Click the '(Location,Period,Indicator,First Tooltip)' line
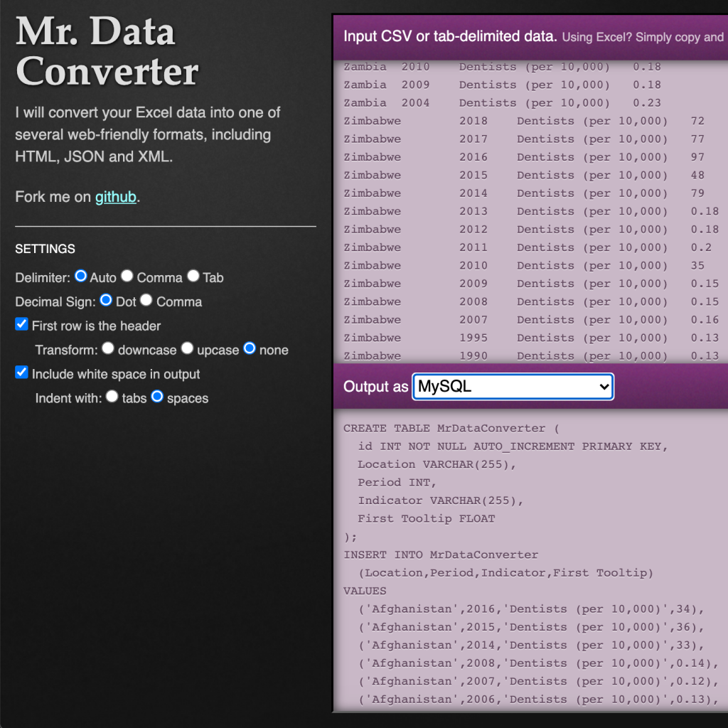The width and height of the screenshot is (728, 728). point(505,574)
